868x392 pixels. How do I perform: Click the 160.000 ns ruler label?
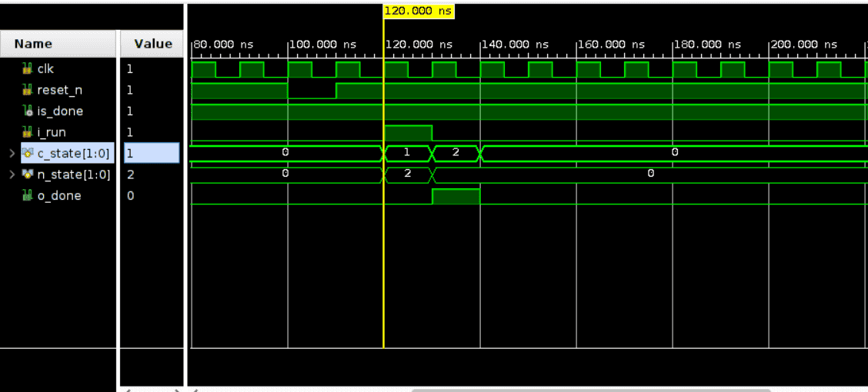coord(612,45)
